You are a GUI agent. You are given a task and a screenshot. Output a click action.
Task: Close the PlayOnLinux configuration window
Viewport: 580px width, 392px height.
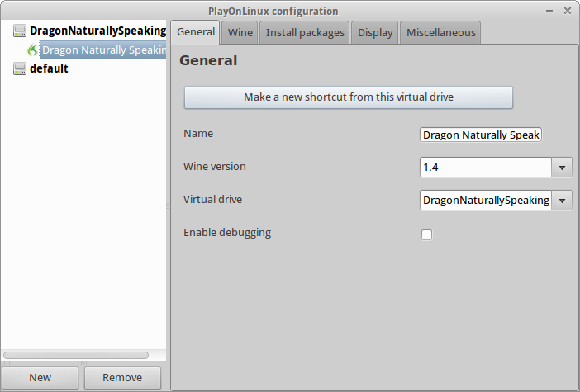tap(568, 11)
